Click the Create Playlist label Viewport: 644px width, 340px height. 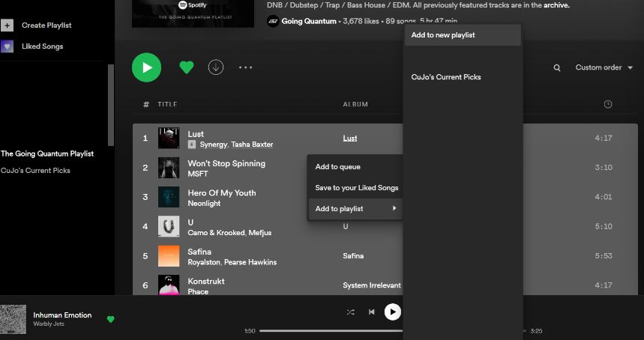tap(46, 25)
